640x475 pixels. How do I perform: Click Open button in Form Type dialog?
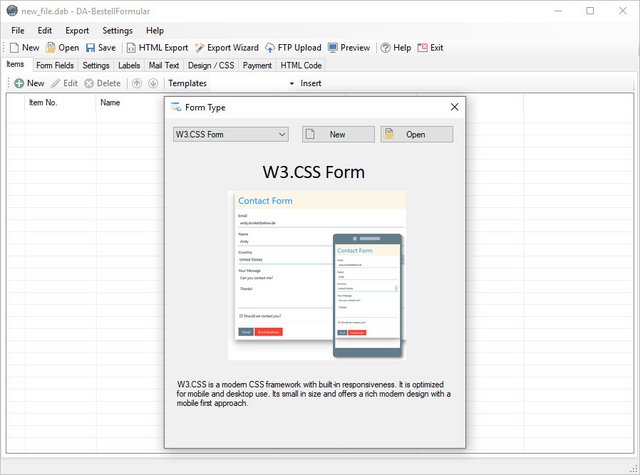[x=417, y=134]
